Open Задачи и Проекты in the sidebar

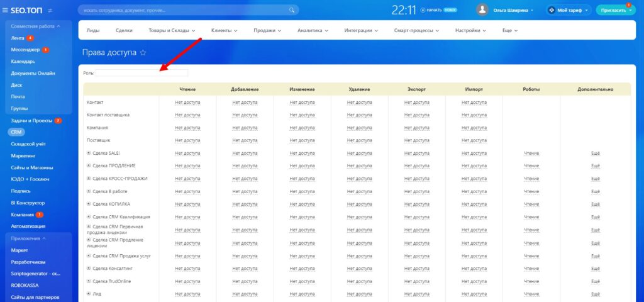31,120
